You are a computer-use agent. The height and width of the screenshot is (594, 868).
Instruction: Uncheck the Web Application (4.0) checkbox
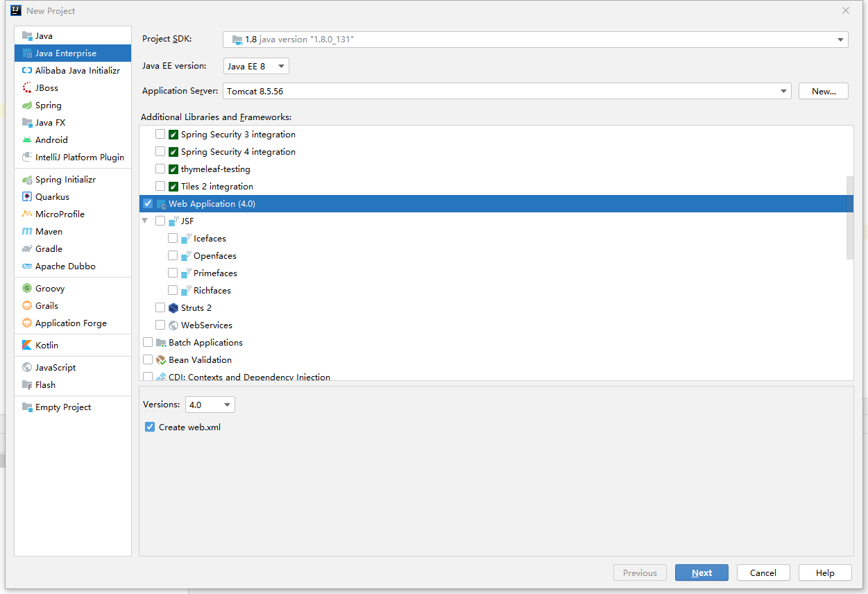point(148,204)
